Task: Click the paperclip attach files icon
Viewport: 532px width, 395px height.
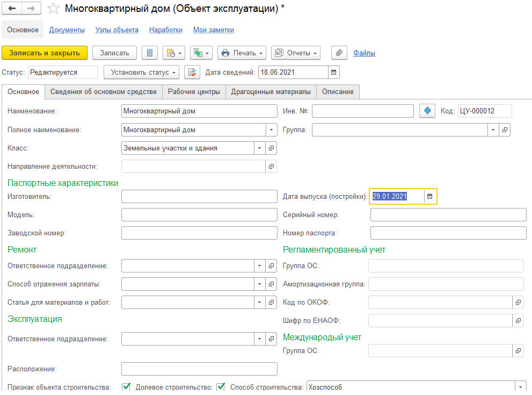Action: [338, 53]
